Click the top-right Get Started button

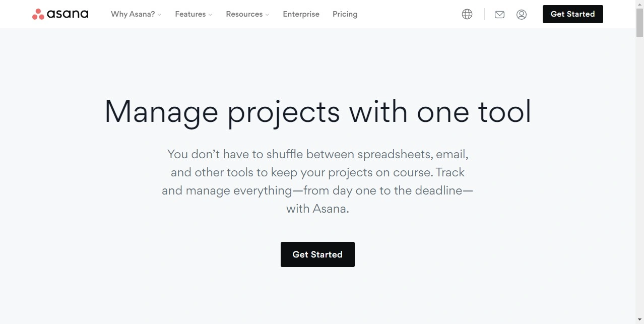coord(572,14)
